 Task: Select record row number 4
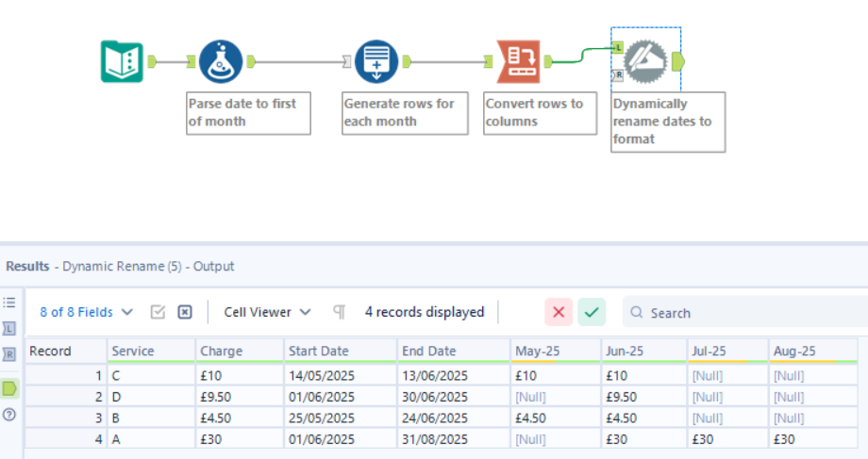point(66,439)
